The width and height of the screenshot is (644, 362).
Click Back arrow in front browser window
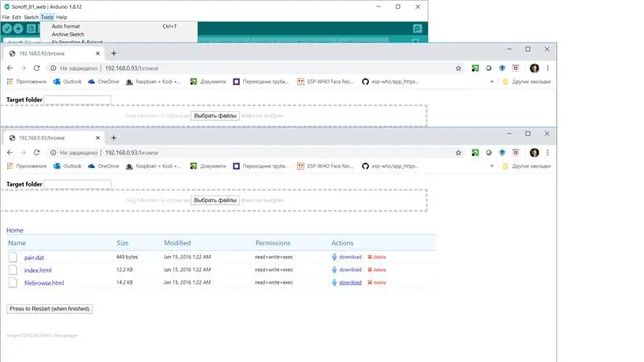(x=10, y=153)
